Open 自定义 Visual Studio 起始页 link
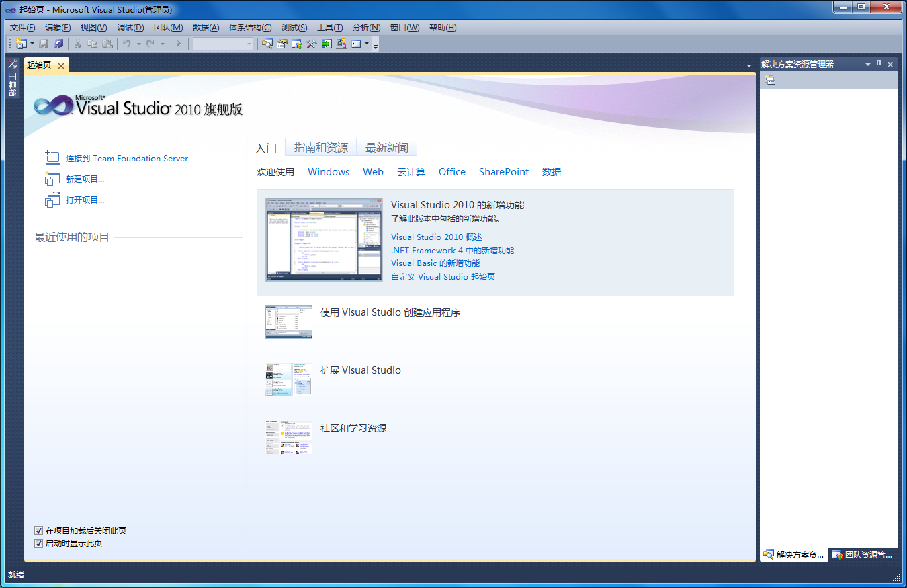Screen dimensions: 907x588 pos(443,277)
